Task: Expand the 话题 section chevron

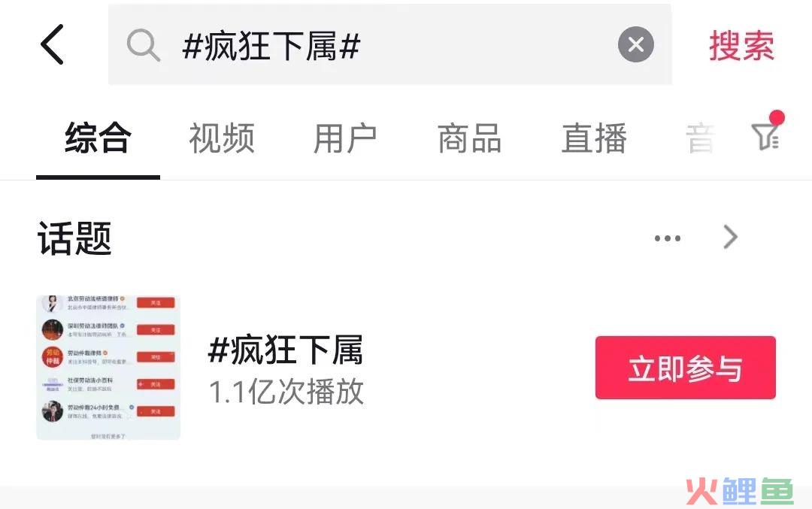Action: coord(730,237)
